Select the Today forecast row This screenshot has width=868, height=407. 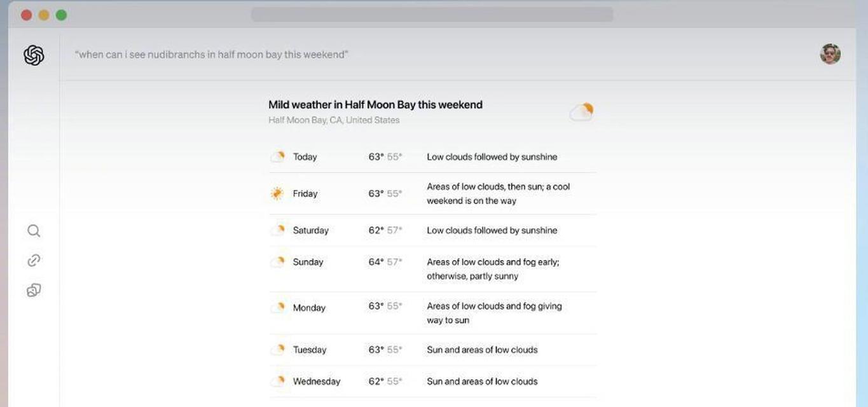pos(432,156)
